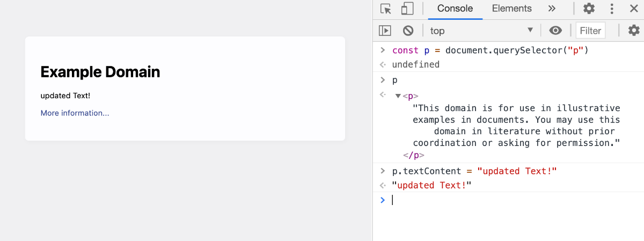The width and height of the screenshot is (644, 241).
Task: Select the 'This domain is for use' text node
Action: click(516, 126)
